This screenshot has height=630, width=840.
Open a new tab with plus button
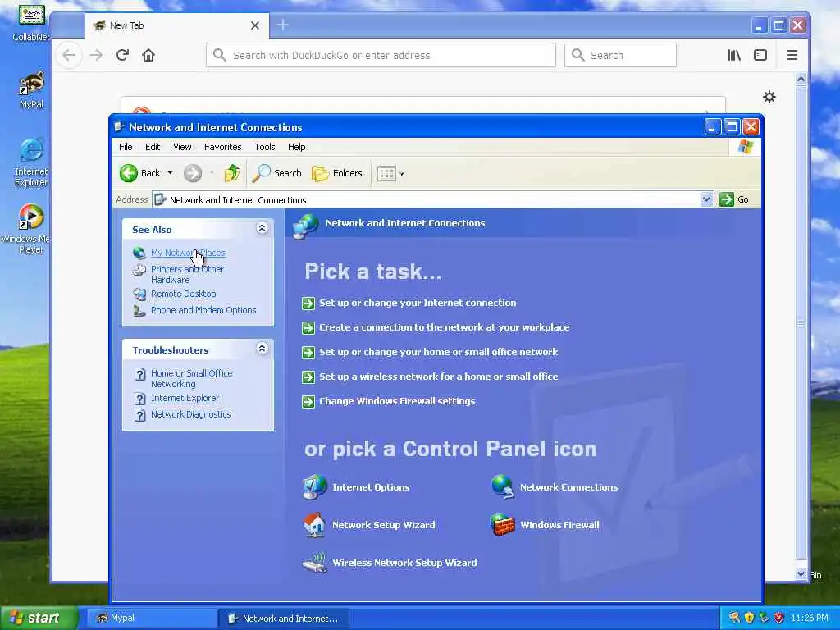coord(283,25)
